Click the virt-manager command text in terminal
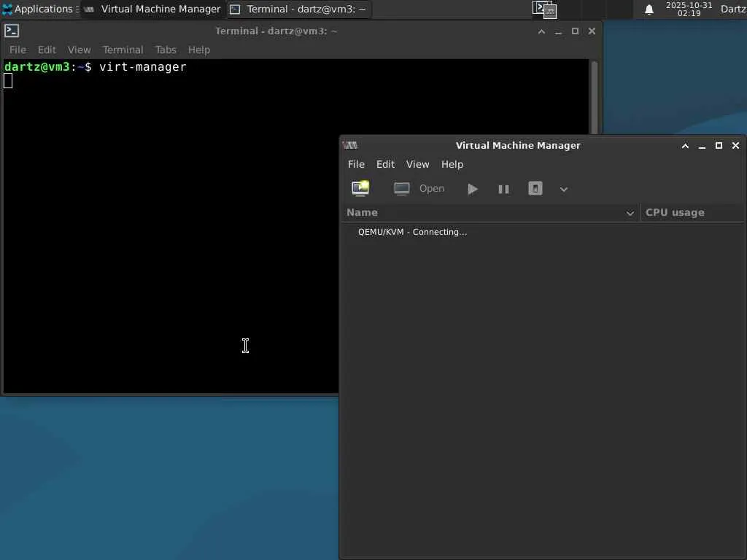Viewport: 747px width, 560px height. (x=142, y=67)
